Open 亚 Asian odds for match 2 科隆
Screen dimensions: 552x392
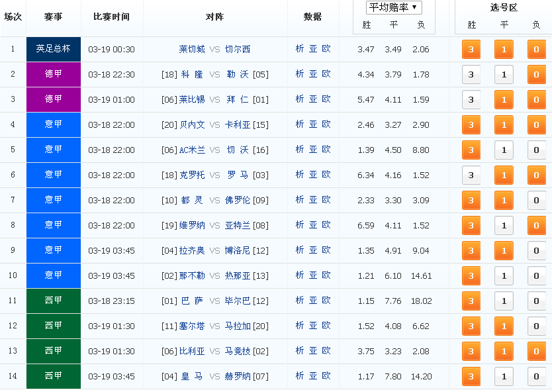(x=313, y=74)
